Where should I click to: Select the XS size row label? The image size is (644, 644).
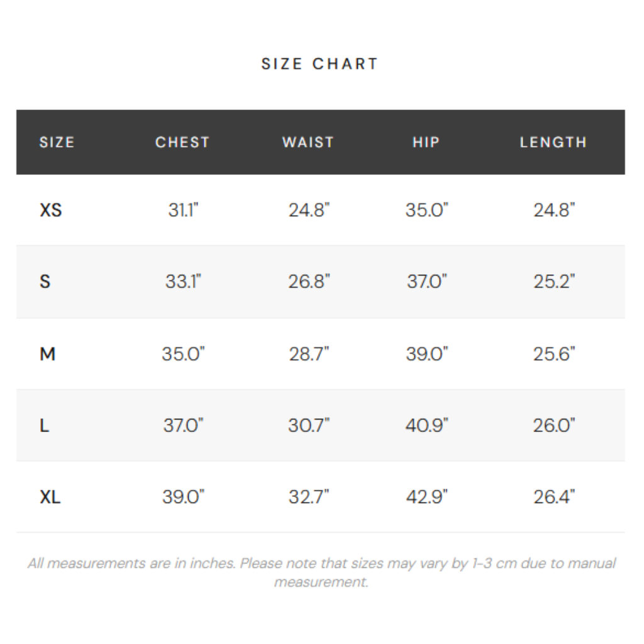pyautogui.click(x=51, y=210)
